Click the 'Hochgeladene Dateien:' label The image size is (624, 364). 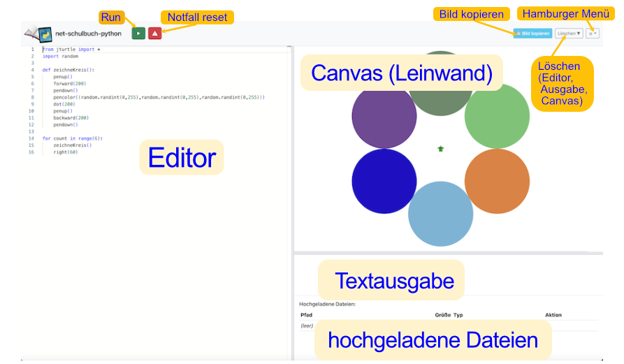(327, 305)
